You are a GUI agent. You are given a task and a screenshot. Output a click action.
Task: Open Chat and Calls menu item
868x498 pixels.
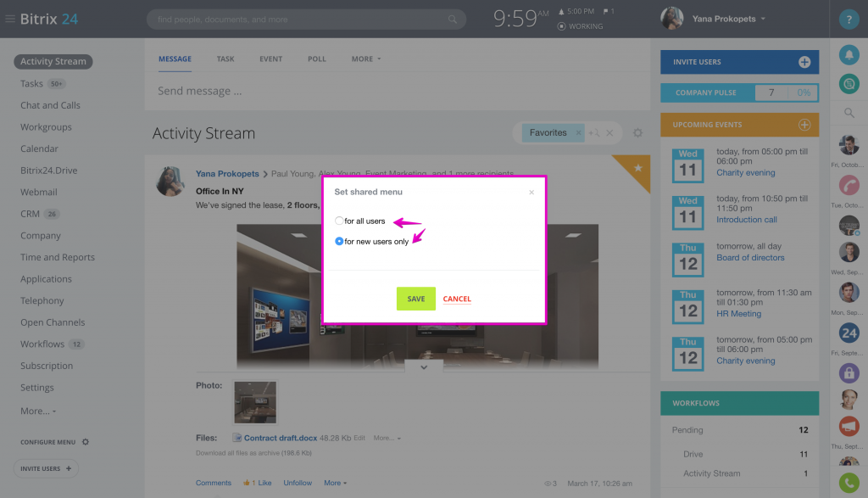point(50,105)
